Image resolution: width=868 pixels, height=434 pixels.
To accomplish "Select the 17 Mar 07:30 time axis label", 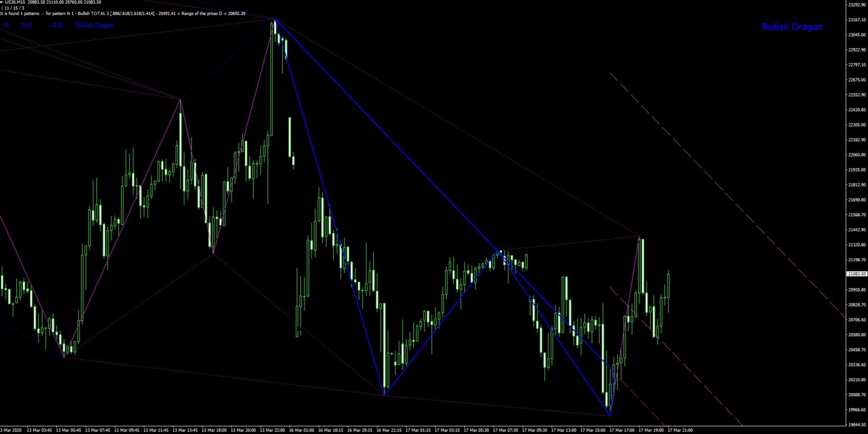I will click(505, 430).
